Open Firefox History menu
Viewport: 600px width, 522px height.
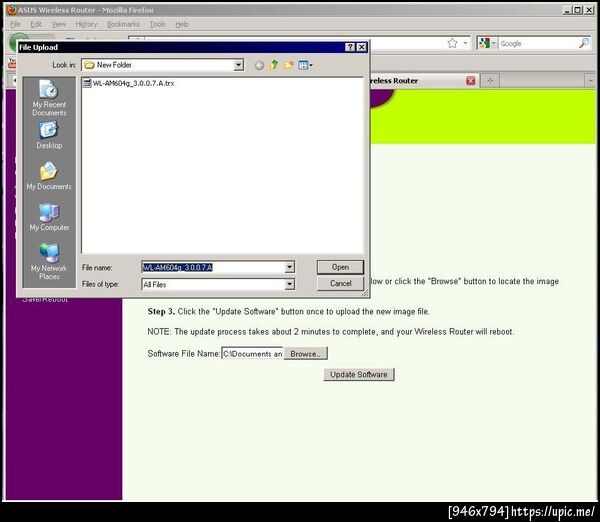(x=86, y=24)
